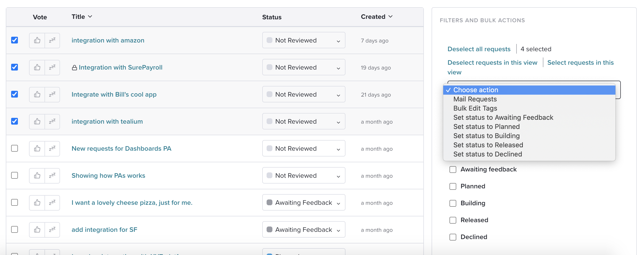Screen dimensions: 644x255
Task: Choose 'Set status to Awaiting Feedback'
Action: (529, 118)
